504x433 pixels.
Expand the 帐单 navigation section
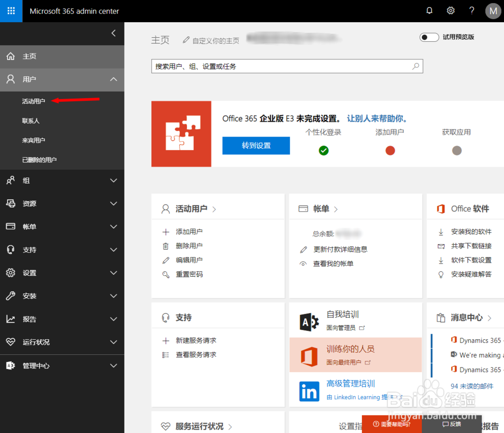[x=113, y=227]
